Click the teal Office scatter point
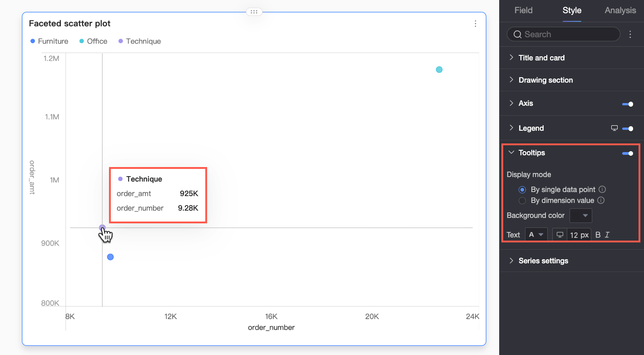This screenshot has height=355, width=644. (x=439, y=69)
